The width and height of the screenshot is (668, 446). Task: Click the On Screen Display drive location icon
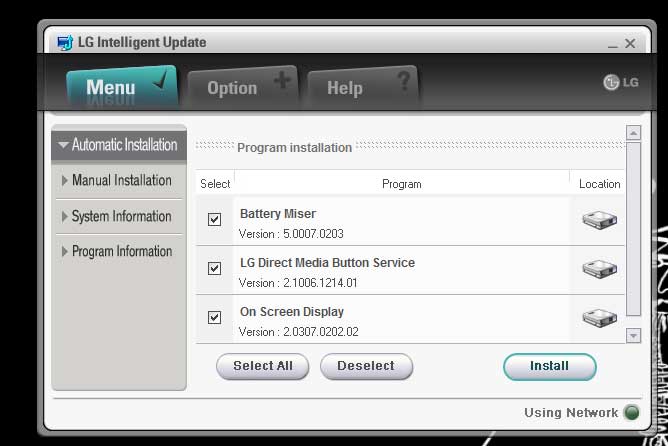[599, 318]
